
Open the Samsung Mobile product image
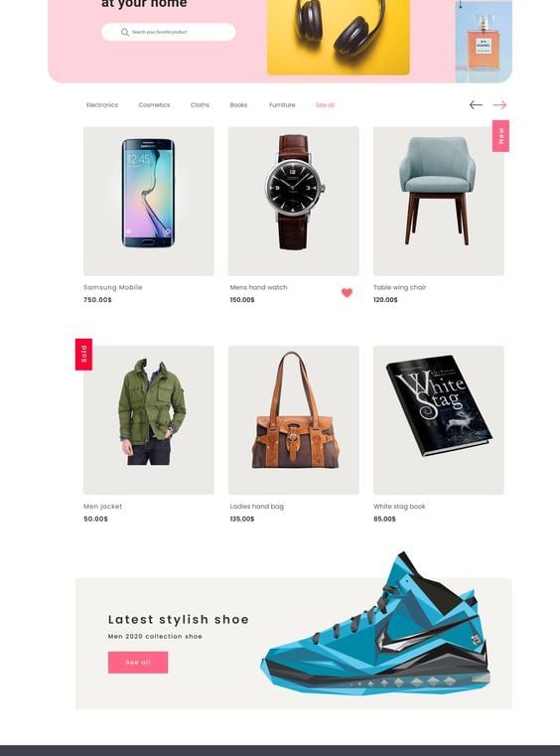point(148,201)
